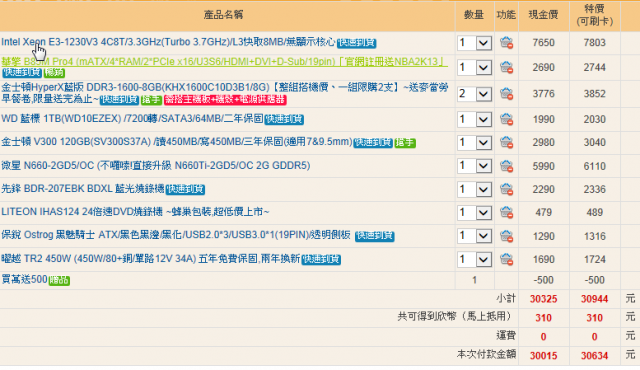The width and height of the screenshot is (640, 370).
Task: Open quantity dropdown for N660-2GD5/OC
Action: [474, 166]
